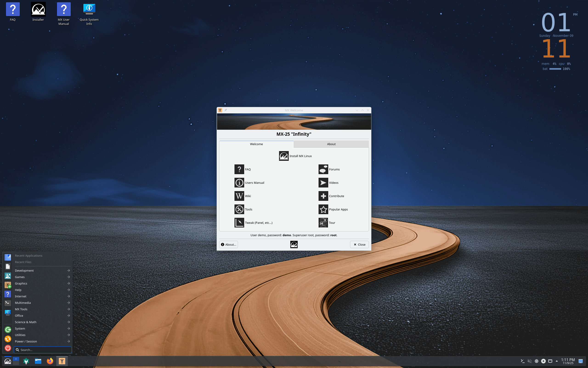The height and width of the screenshot is (368, 588).
Task: Click the package installer icon in the menu sidebar
Action: click(x=8, y=285)
